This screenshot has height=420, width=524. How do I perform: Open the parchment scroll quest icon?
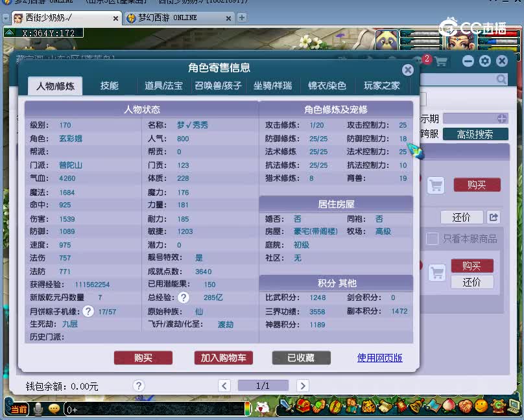pyautogui.click(x=385, y=406)
